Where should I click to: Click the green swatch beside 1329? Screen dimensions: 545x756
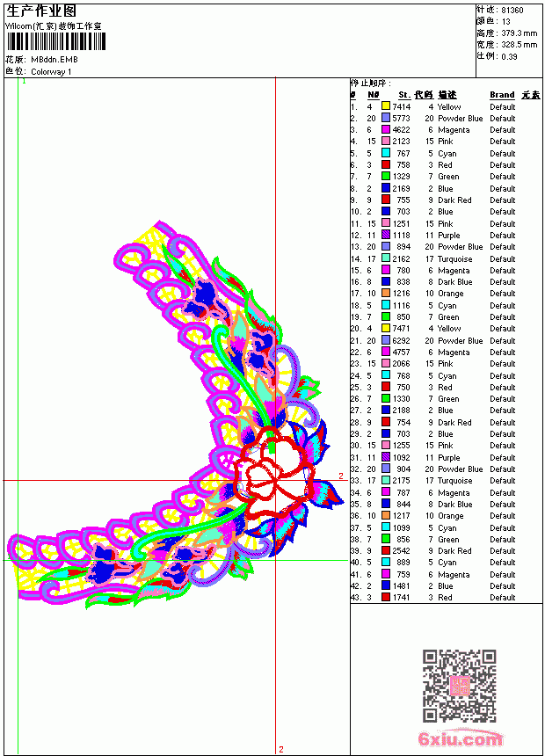point(386,176)
